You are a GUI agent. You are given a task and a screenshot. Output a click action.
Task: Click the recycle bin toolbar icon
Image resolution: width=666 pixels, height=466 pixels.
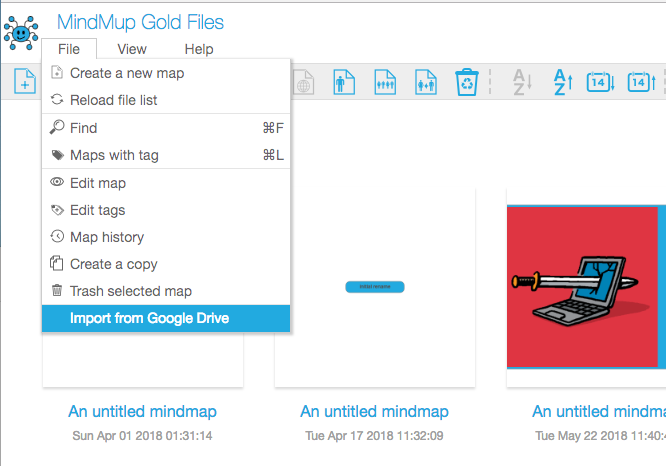point(467,82)
